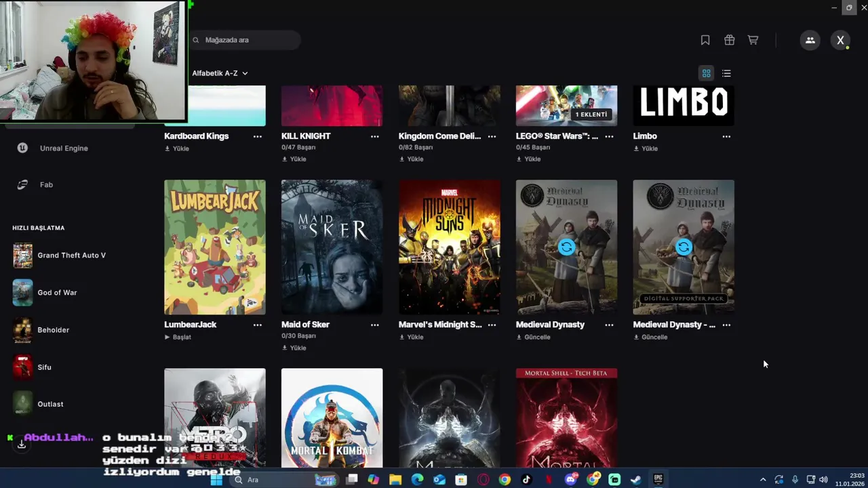Click the Sifu thumbnail icon
Viewport: 868px width, 488px height.
[22, 367]
